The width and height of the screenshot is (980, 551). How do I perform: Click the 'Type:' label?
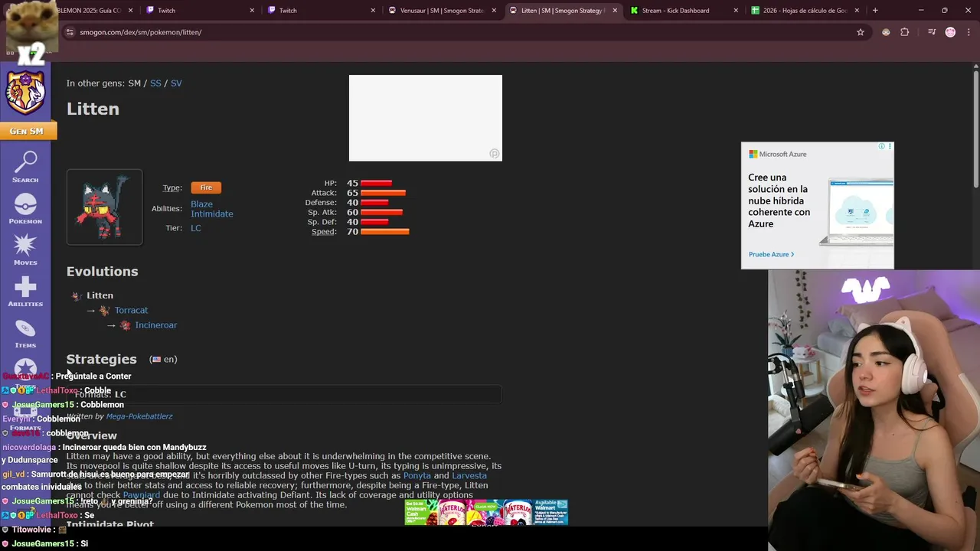tap(172, 187)
